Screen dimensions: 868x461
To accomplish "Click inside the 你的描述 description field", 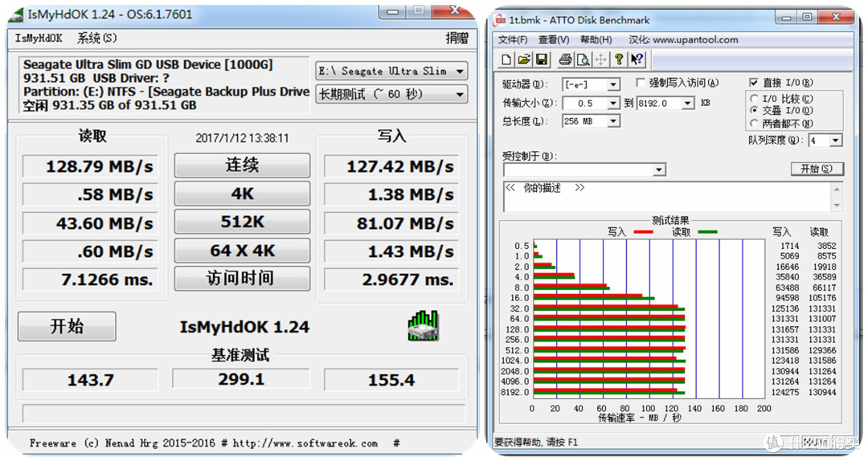I will [x=667, y=197].
